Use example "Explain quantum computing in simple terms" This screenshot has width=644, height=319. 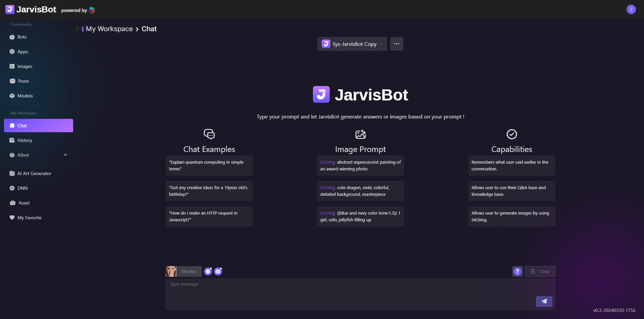coord(209,165)
